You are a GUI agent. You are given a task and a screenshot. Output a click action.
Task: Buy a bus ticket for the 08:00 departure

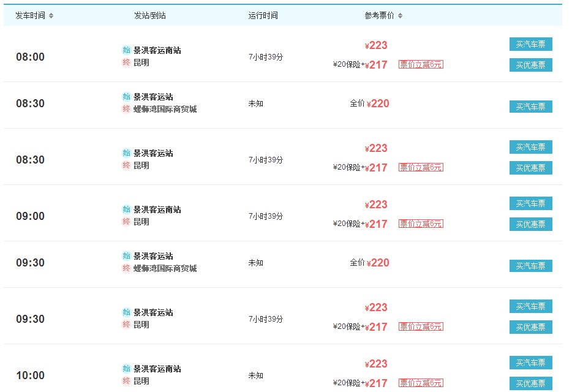point(531,44)
